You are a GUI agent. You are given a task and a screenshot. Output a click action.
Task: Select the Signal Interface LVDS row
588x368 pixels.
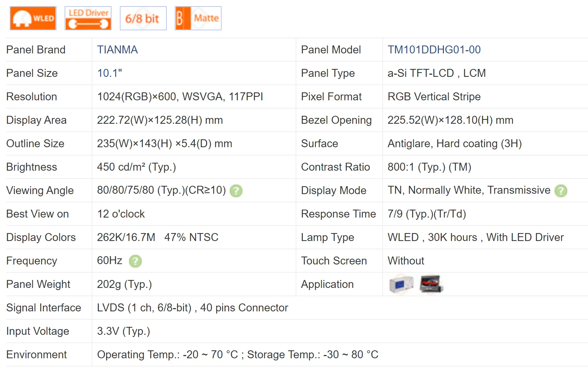point(192,307)
